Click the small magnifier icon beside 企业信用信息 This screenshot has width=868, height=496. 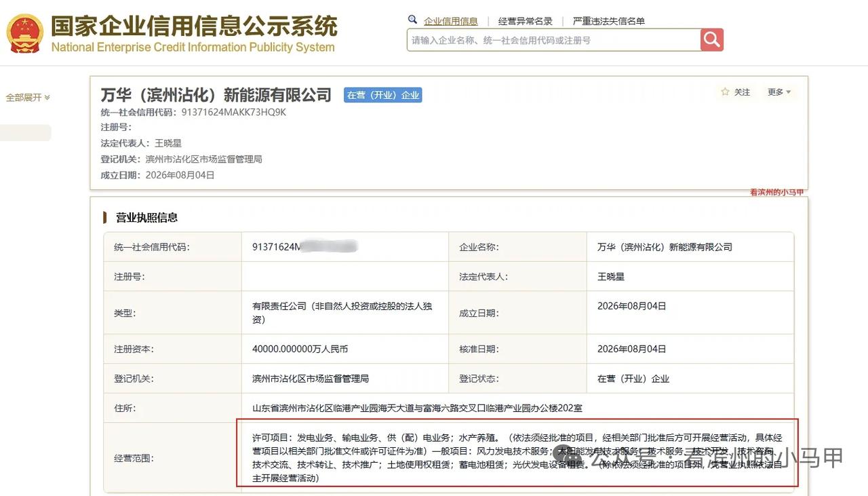pyautogui.click(x=412, y=20)
